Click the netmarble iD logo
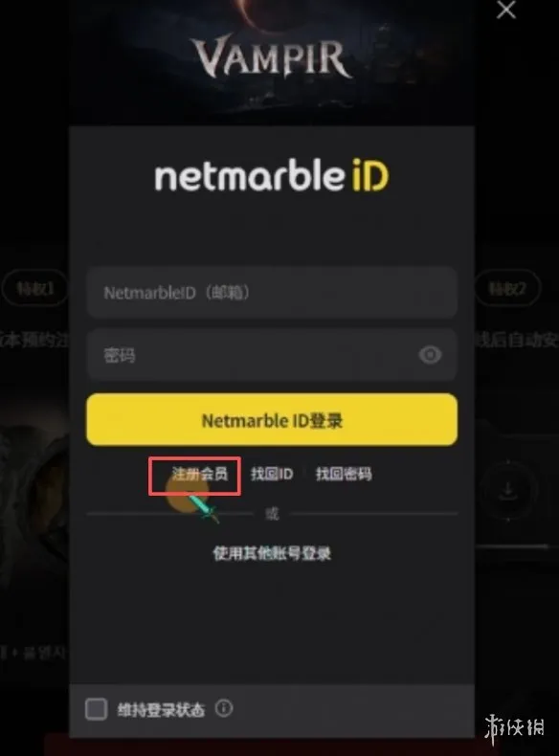The height and width of the screenshot is (756, 559). (271, 175)
